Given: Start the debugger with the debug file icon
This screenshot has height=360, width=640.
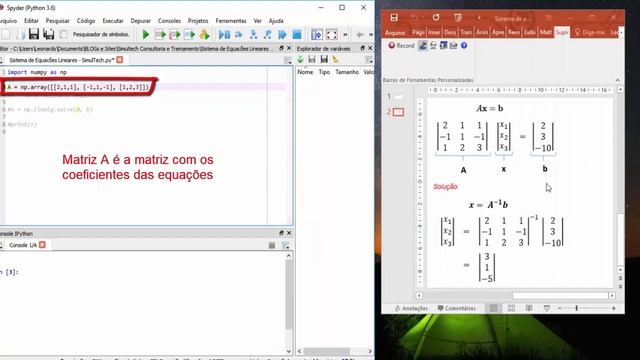Looking at the screenshot, I should pos(224,35).
